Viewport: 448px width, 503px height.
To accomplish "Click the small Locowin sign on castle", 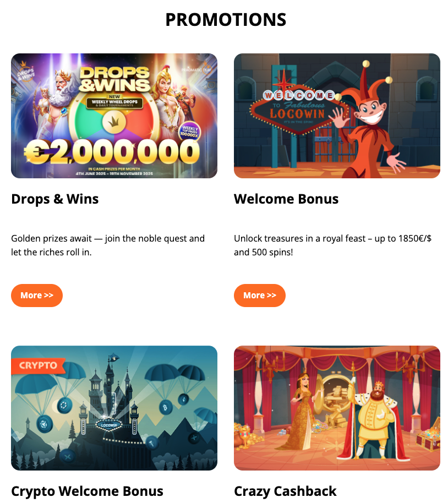I will coord(109,425).
